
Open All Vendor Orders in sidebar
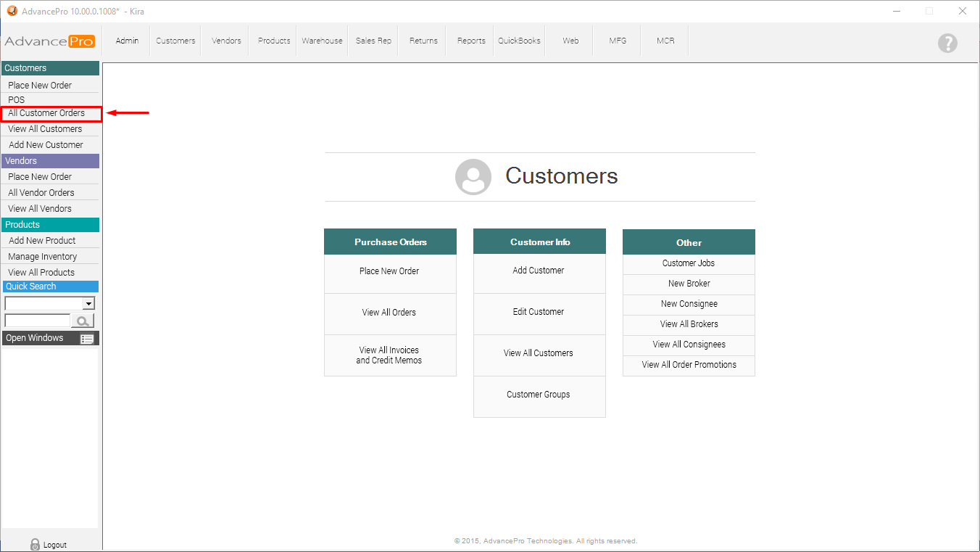(x=41, y=193)
